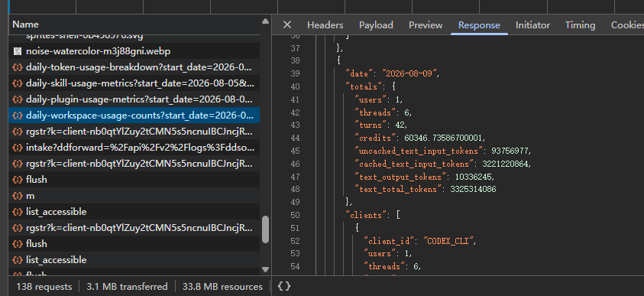Click line number 50 in response gutter
The image size is (644, 296).
(295, 215)
